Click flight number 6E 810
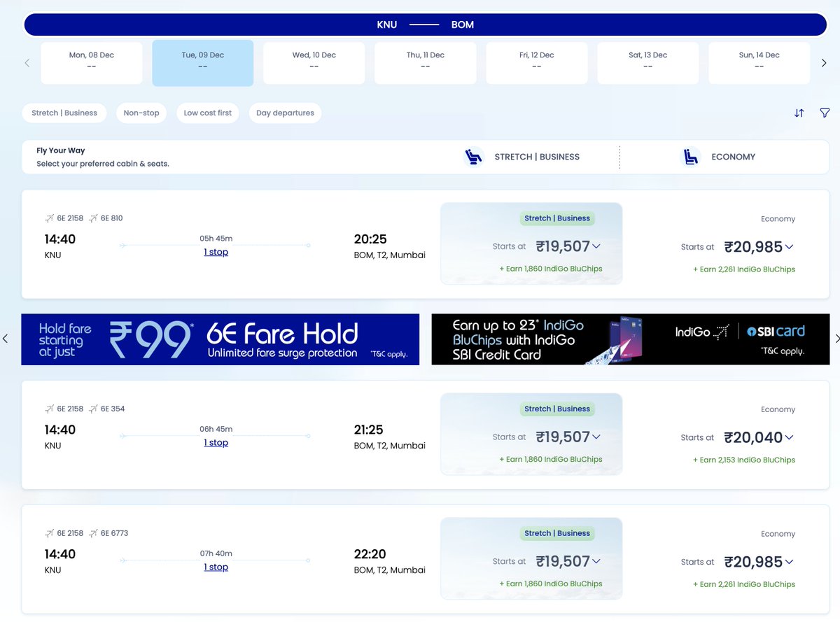The image size is (840, 622). pyautogui.click(x=111, y=218)
